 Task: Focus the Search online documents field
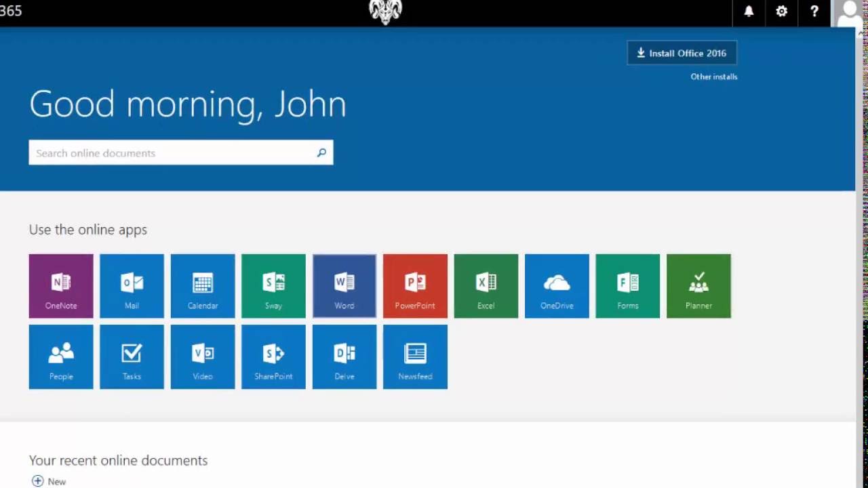tap(181, 152)
